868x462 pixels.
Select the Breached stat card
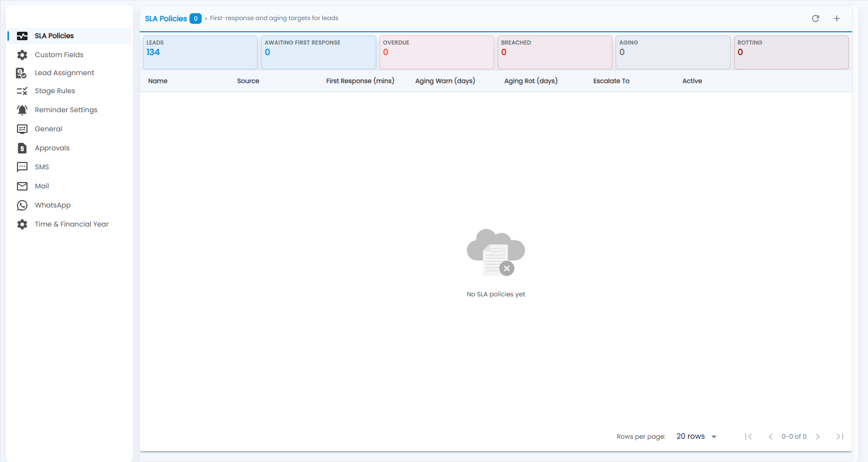tap(555, 52)
